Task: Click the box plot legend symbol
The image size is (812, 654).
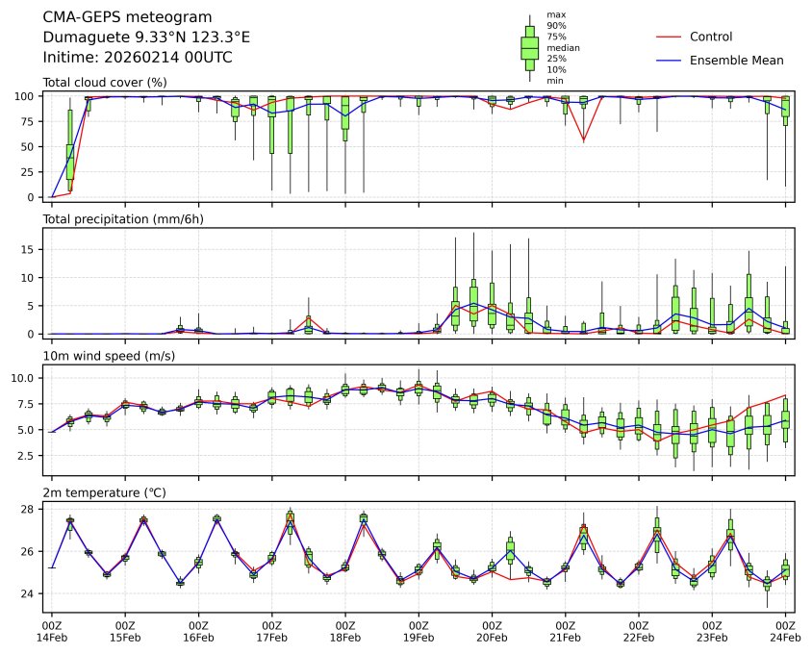Action: tap(529, 47)
